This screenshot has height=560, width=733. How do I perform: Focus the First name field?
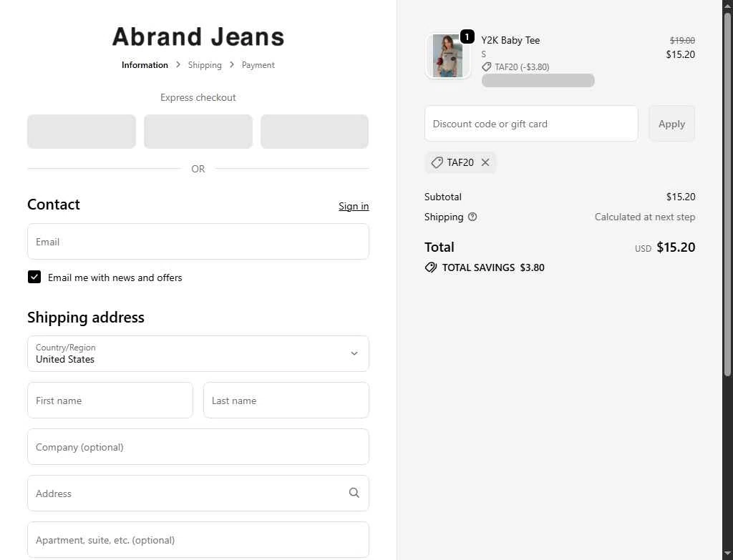(110, 401)
